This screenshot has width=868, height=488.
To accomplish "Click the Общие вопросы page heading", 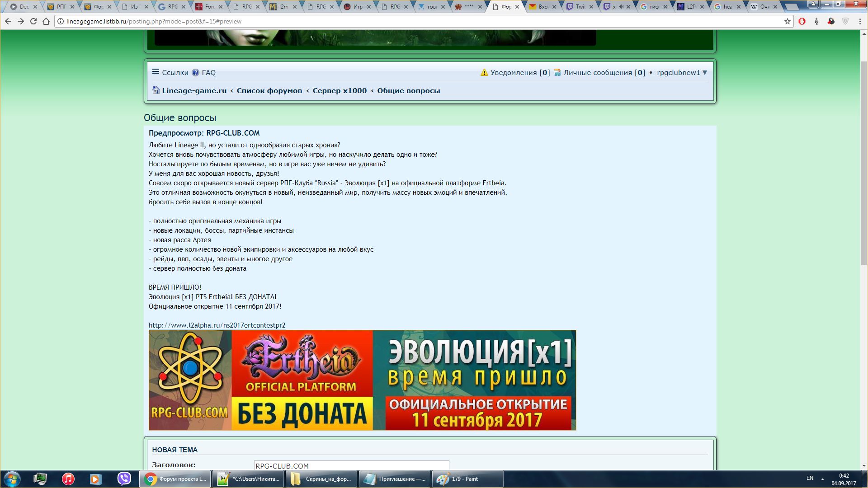I will tap(180, 118).
